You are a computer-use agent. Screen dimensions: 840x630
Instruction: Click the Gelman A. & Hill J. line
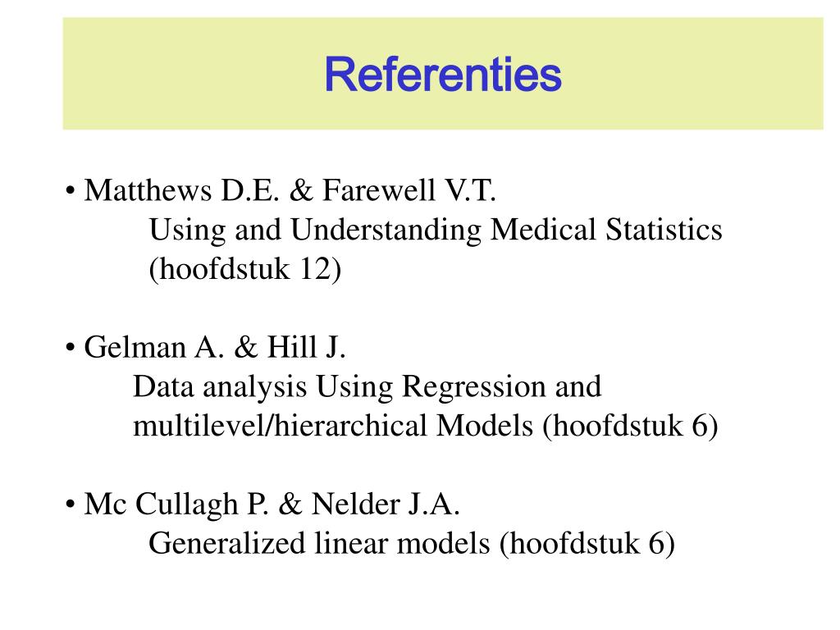(215, 347)
